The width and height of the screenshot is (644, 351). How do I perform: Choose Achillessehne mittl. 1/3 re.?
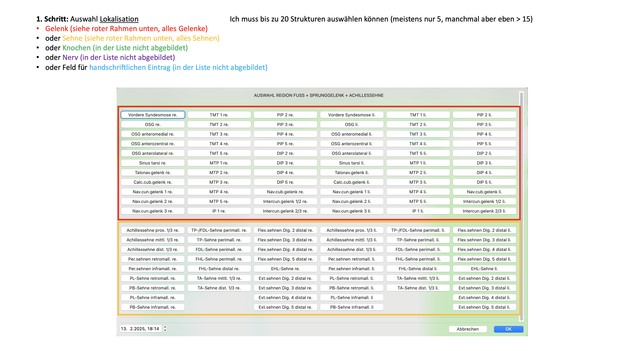153,240
